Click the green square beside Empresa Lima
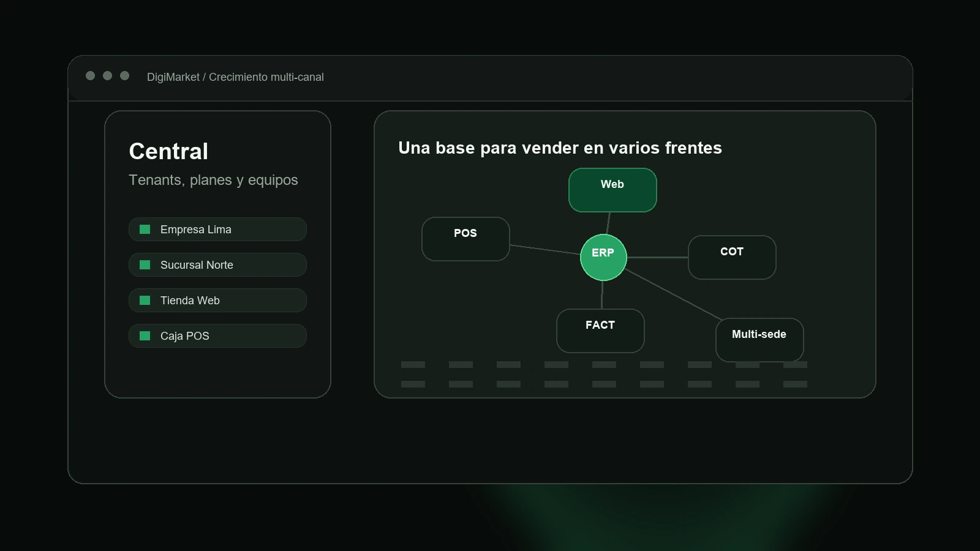980x551 pixels. tap(145, 230)
